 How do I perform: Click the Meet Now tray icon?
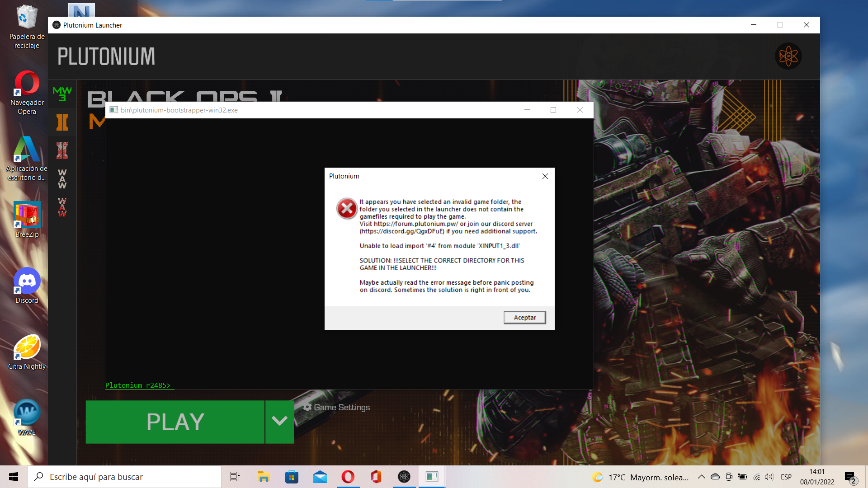729,477
